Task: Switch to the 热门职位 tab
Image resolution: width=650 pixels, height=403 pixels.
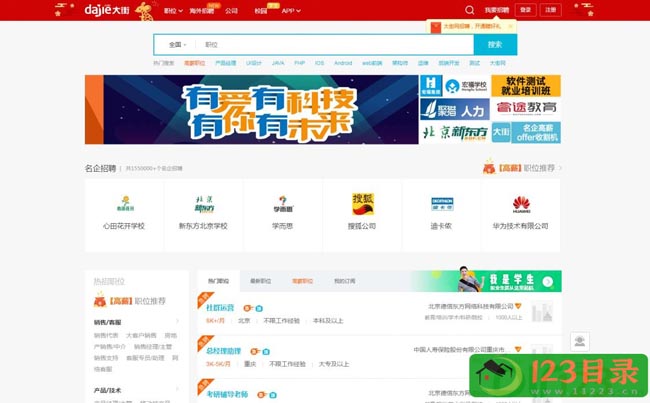Action: coord(218,281)
